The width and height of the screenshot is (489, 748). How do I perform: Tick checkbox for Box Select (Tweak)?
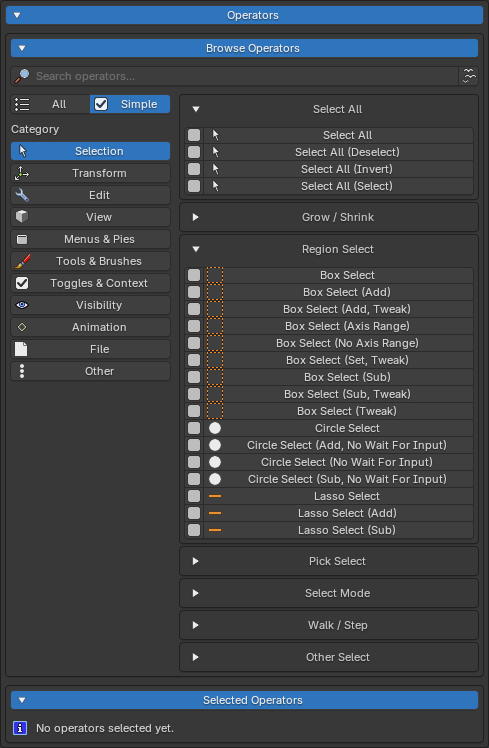194,411
